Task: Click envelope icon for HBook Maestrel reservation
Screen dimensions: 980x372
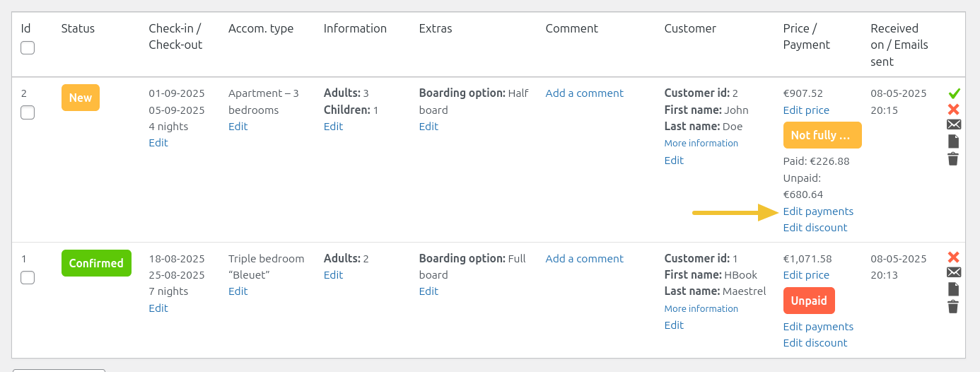Action: (954, 273)
